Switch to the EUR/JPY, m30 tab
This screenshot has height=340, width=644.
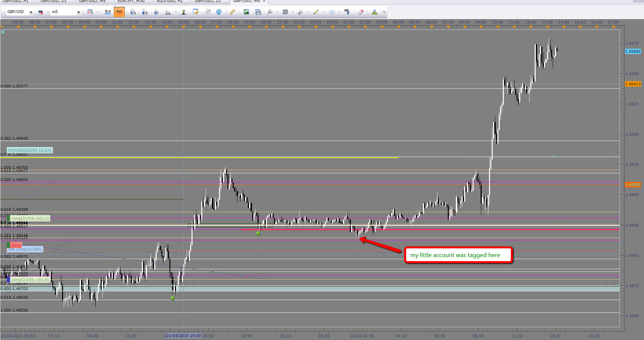(131, 1)
